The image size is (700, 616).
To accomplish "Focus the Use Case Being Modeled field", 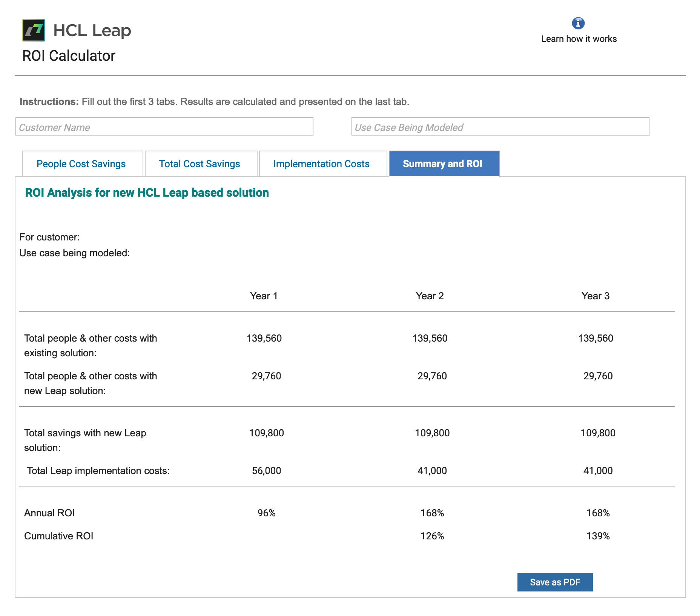I will 500,126.
